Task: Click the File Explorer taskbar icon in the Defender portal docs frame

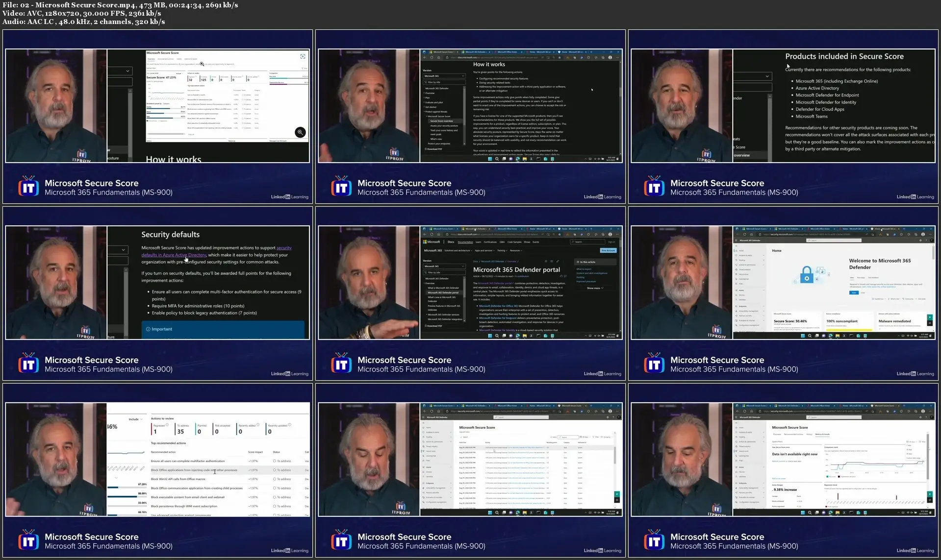Action: (x=525, y=336)
